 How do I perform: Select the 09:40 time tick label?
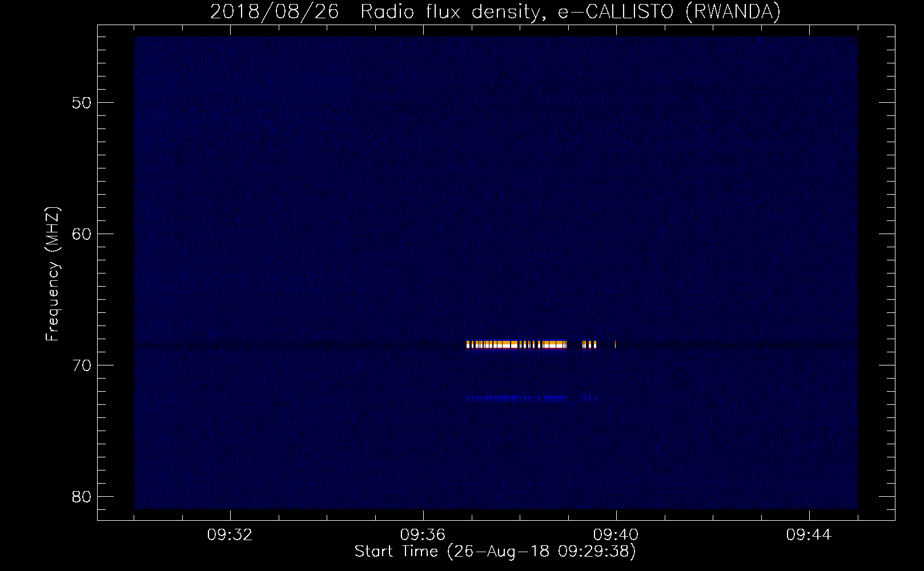(616, 535)
